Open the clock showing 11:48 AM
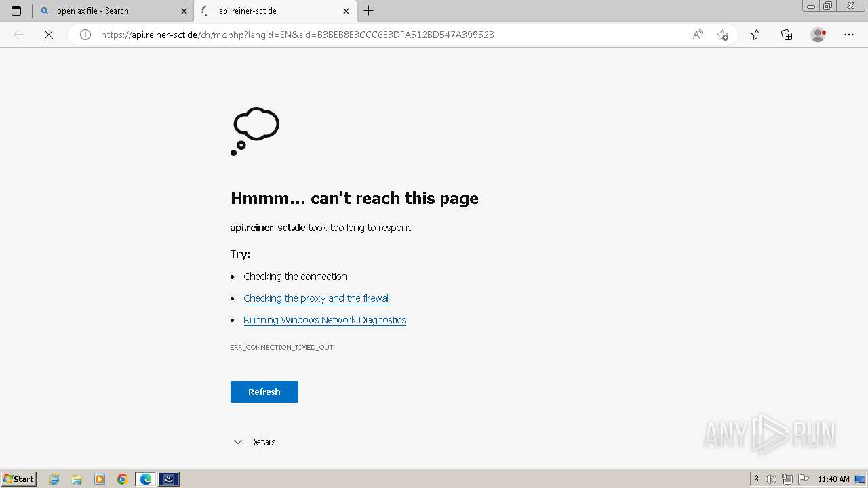Image resolution: width=868 pixels, height=488 pixels. click(x=833, y=479)
